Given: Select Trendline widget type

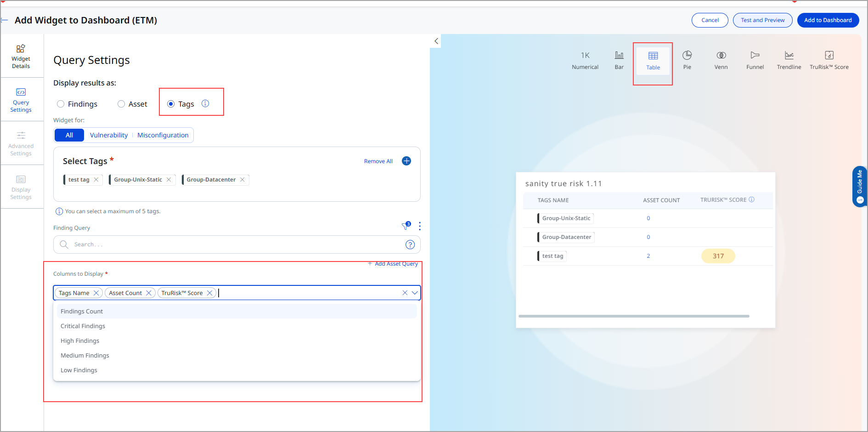Looking at the screenshot, I should point(789,60).
